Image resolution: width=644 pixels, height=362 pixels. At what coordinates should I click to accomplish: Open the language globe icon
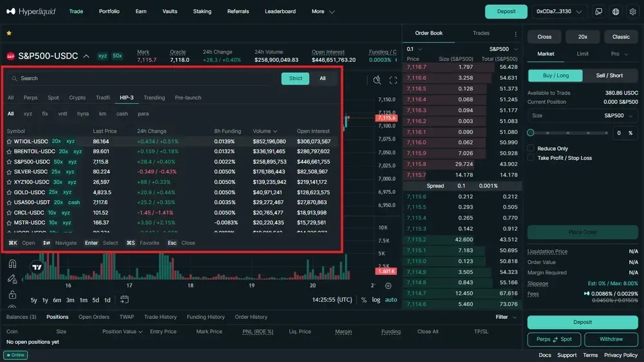point(616,12)
